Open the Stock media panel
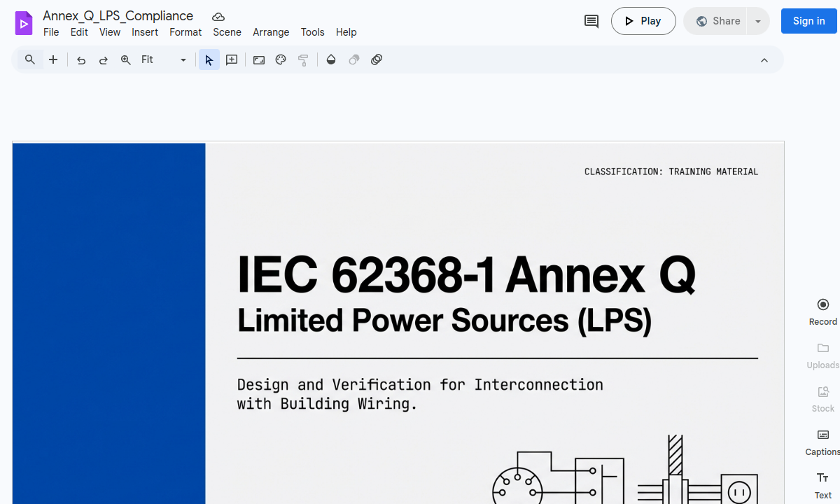 [822, 399]
